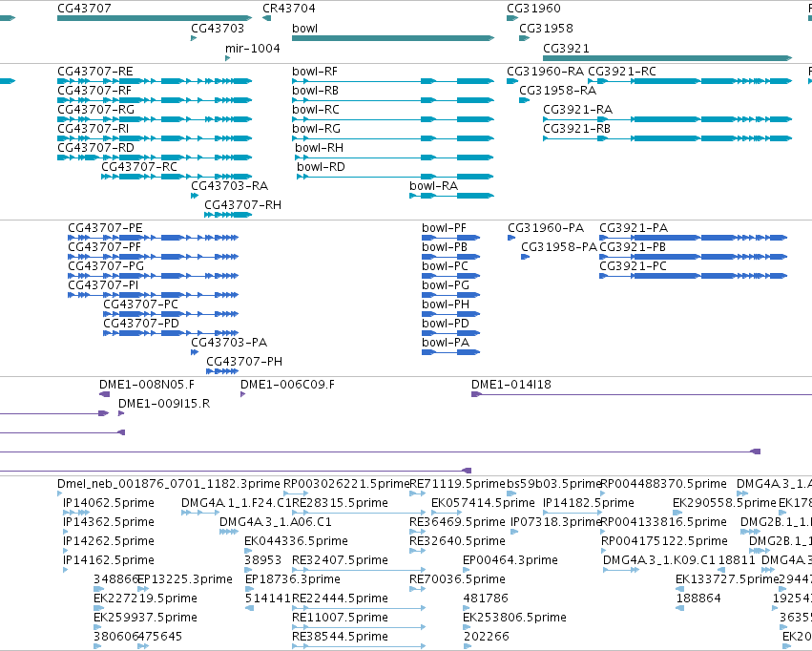Image resolution: width=812 pixels, height=651 pixels.
Task: Click transcript label bowl-RF
Action: 315,72
